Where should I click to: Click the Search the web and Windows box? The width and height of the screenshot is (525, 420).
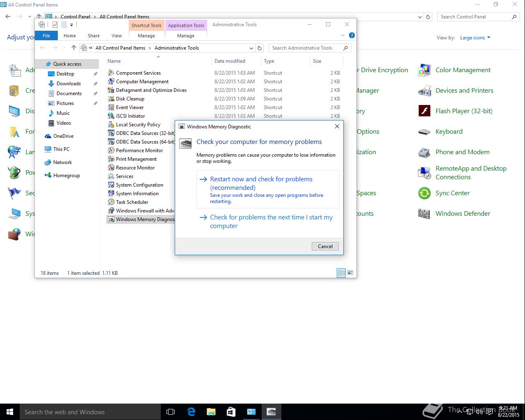tap(90, 412)
